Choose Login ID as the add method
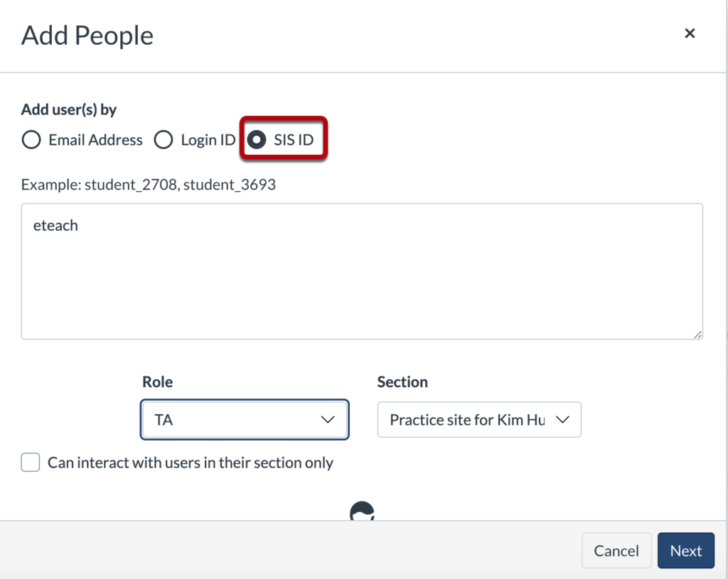Viewport: 728px width, 579px height. (x=164, y=140)
